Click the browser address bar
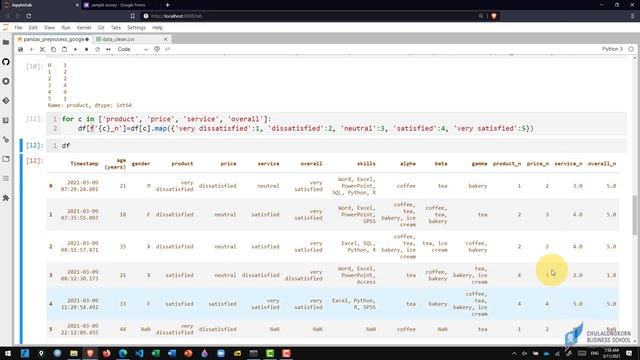Viewport: 640px width, 360px height. (310, 16)
